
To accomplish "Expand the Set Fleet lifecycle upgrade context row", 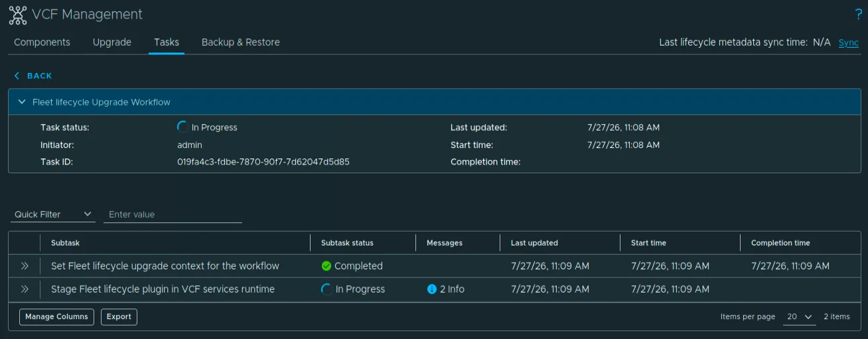I will click(x=25, y=266).
